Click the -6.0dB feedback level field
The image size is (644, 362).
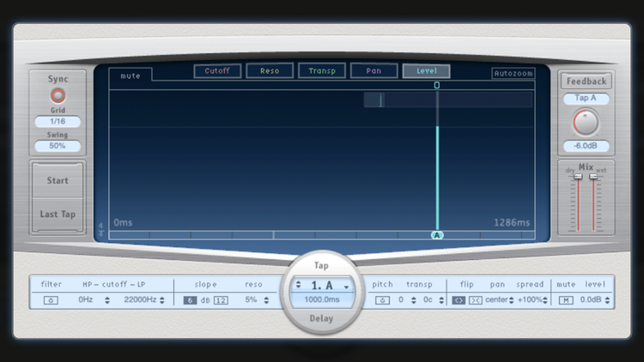click(586, 146)
